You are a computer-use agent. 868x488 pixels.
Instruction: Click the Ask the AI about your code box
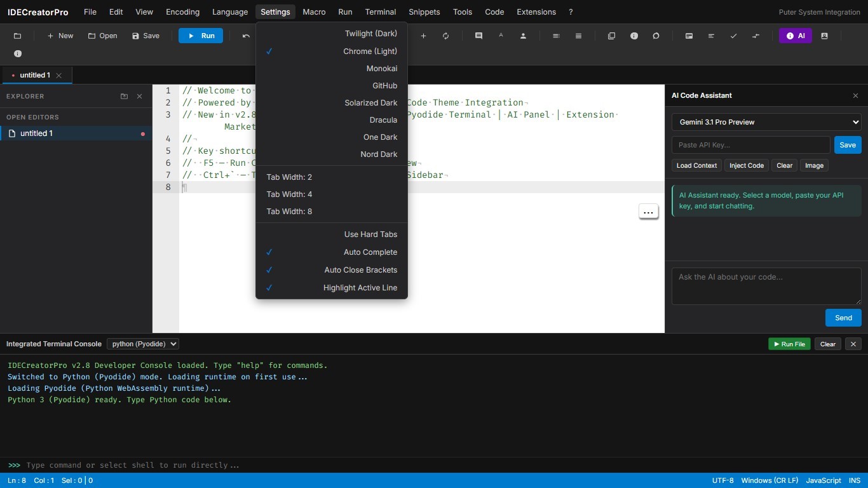coord(766,286)
